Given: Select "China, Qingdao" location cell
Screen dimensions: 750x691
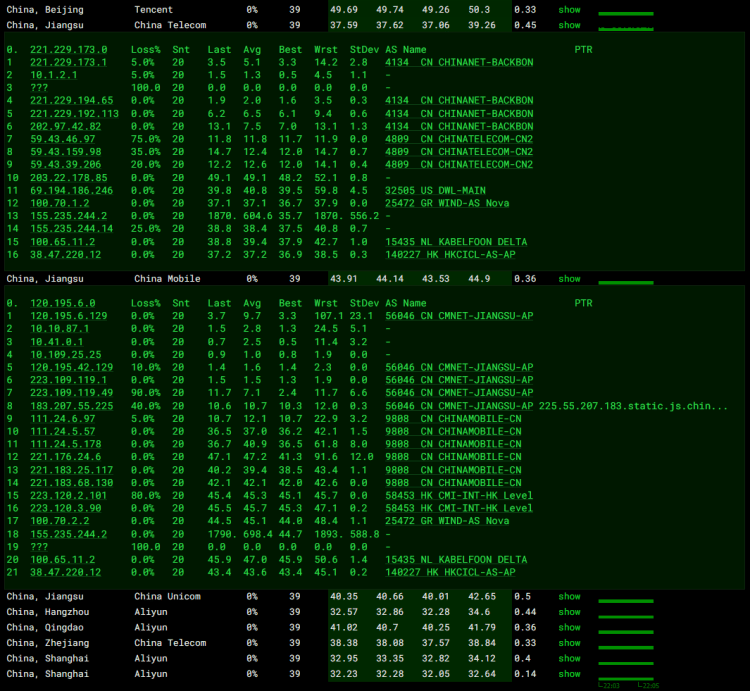Looking at the screenshot, I should coord(45,627).
